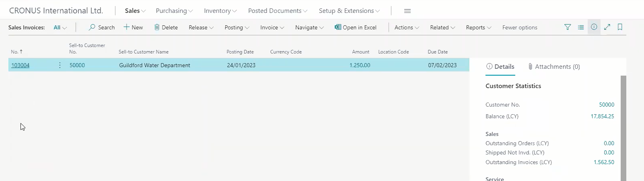
Task: Click Outstanding Orders value 0.00
Action: 609,143
